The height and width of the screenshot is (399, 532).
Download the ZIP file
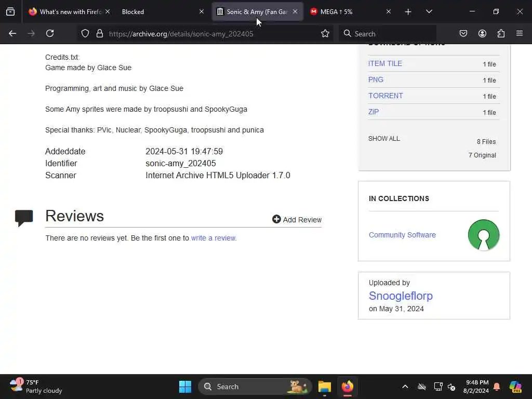point(374,112)
